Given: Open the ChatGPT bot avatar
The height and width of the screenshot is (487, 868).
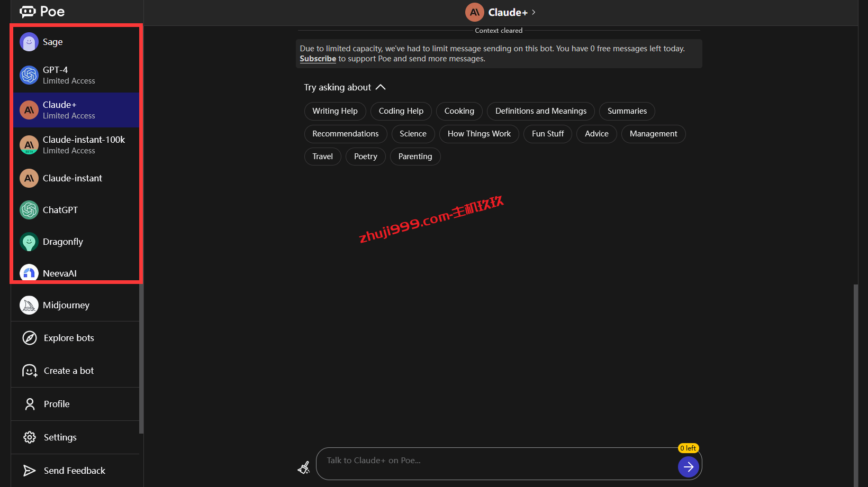Looking at the screenshot, I should 29,210.
